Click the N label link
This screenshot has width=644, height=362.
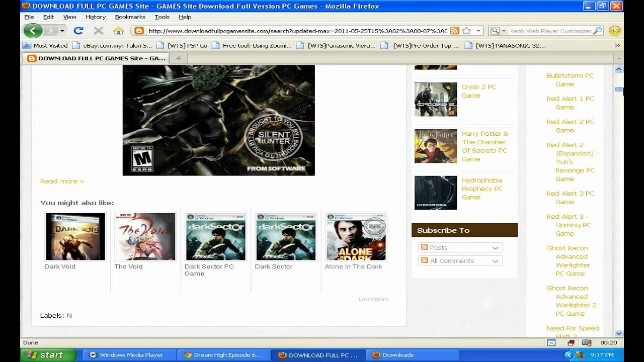pos(69,316)
